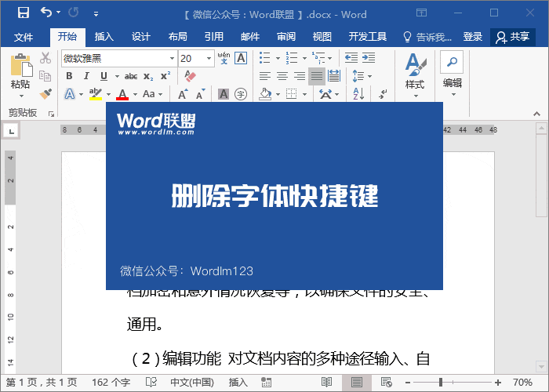The width and height of the screenshot is (549, 392).
Task: Click the phonetic guide wén icon
Action: 224,58
